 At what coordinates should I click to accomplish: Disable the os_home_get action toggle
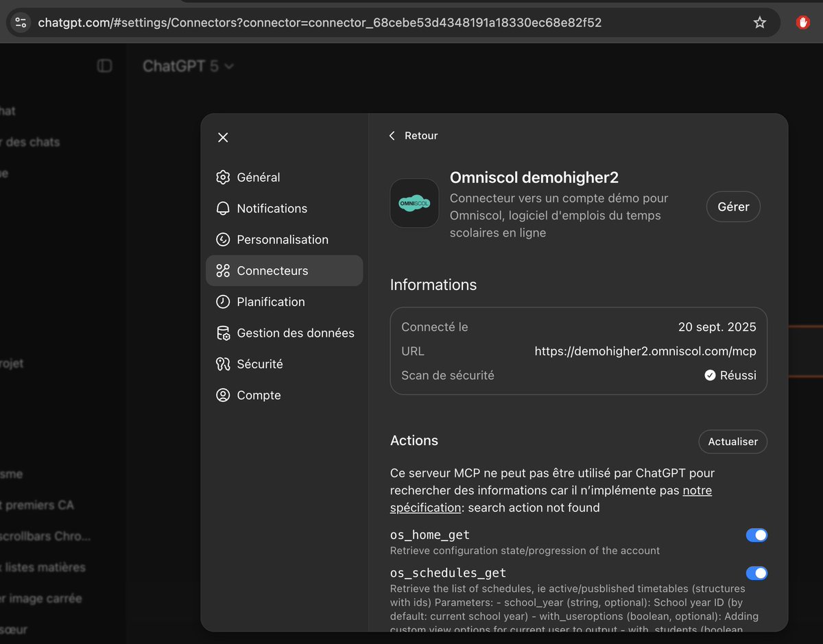pos(756,536)
